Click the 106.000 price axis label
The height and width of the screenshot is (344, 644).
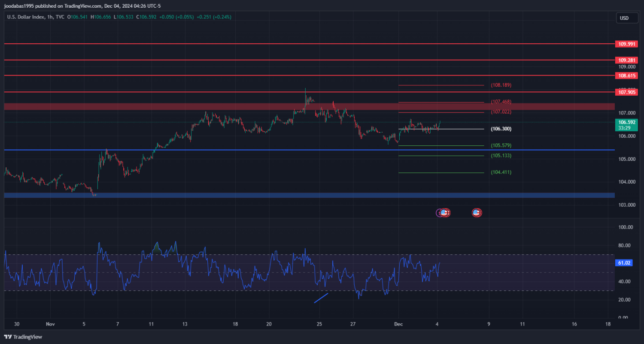click(627, 136)
